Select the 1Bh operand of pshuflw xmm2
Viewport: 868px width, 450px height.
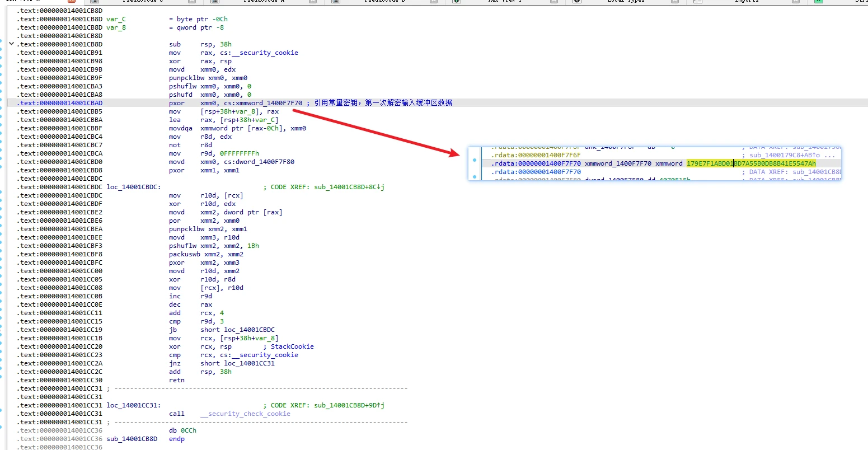[x=253, y=246]
